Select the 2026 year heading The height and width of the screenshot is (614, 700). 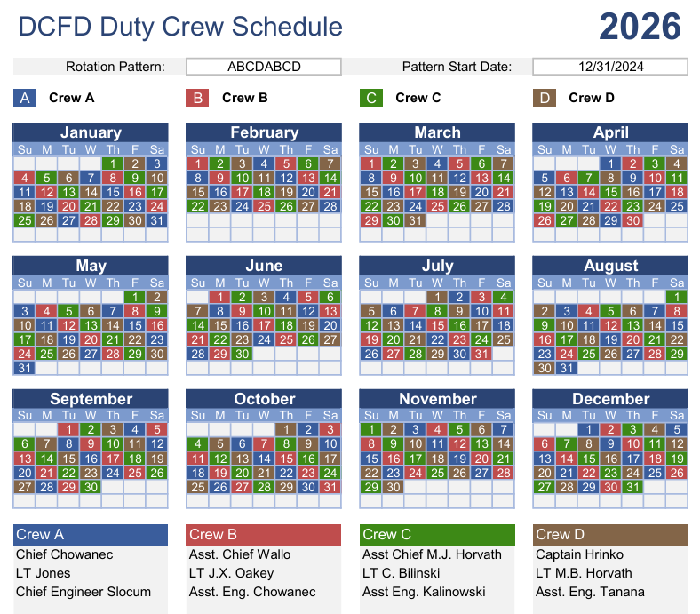[x=640, y=27]
